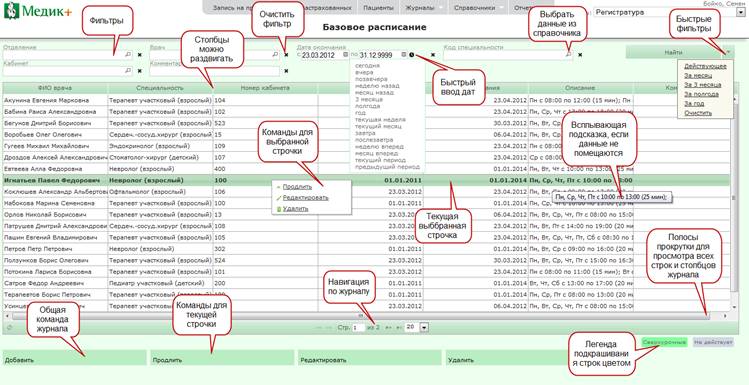Viewport: 749px width, 385px height.
Task: Click the Не действует legend color label
Action: click(713, 342)
